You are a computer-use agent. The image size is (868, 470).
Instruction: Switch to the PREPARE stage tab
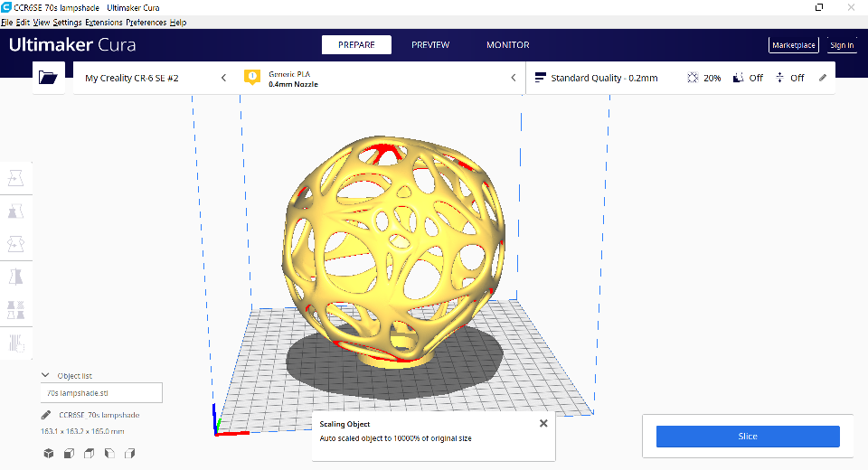pos(356,45)
